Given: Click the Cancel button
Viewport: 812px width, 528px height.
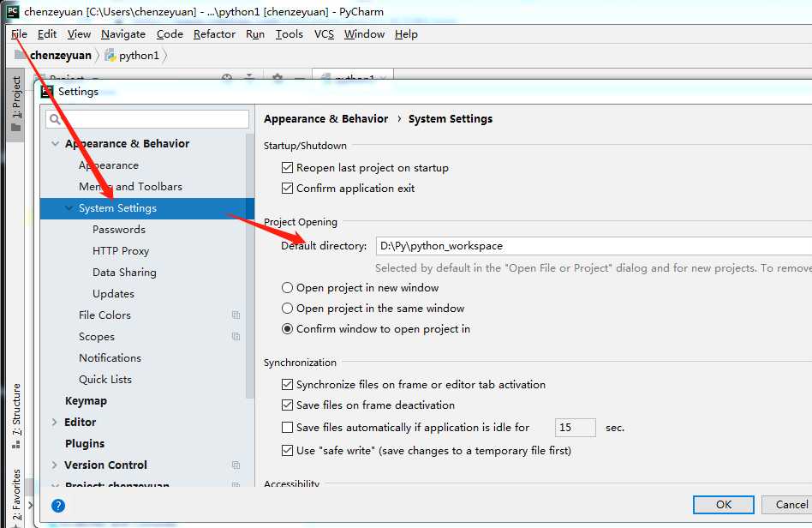Looking at the screenshot, I should click(789, 505).
